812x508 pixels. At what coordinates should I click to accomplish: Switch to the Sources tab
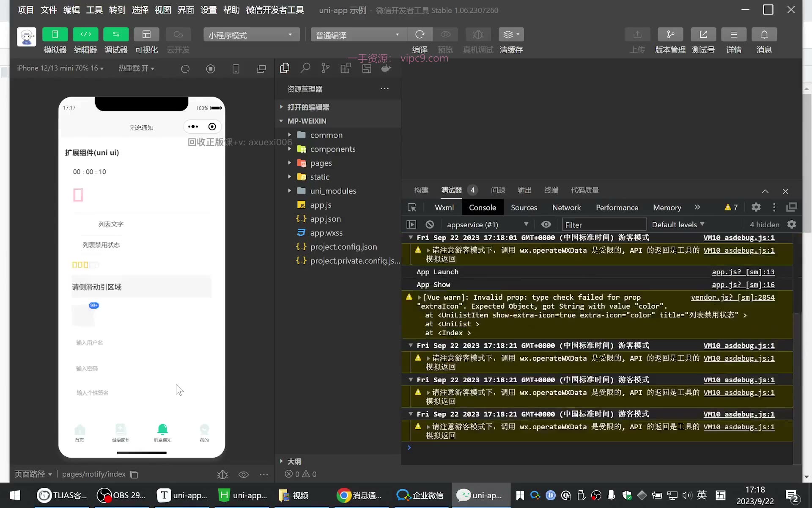coord(524,207)
